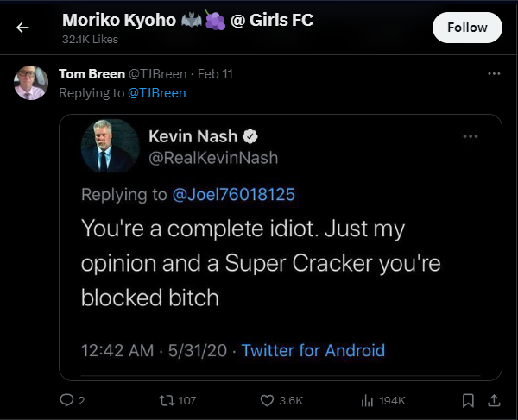Click Kevin Nash's profile picture

tap(110, 146)
